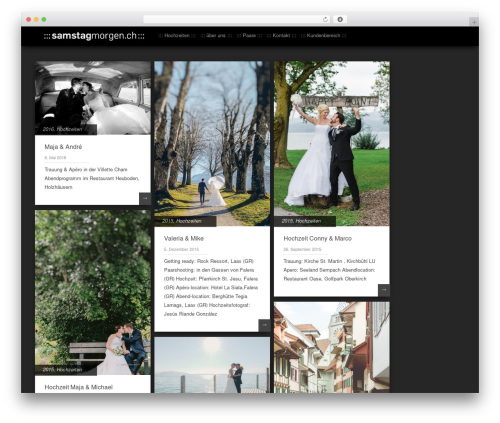Open Maja & André black-and-white car photo
Image resolution: width=500 pixels, height=423 pixels.
point(93,98)
